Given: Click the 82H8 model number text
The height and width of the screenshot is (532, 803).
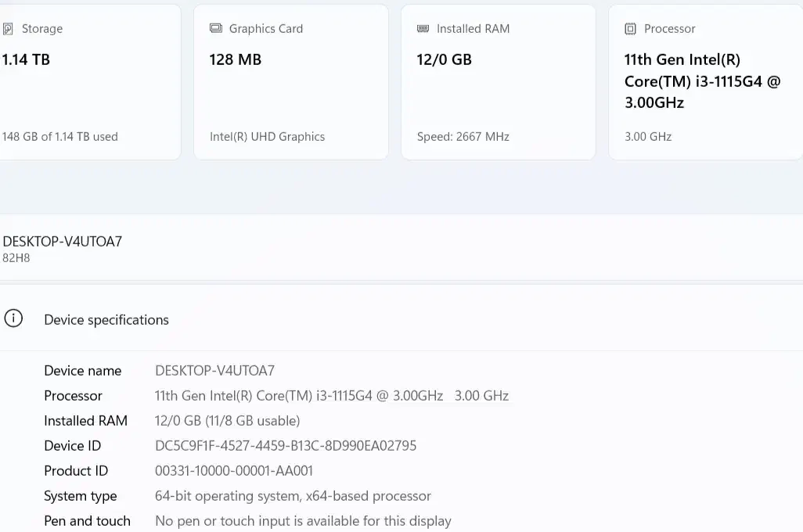Looking at the screenshot, I should click(x=16, y=258).
